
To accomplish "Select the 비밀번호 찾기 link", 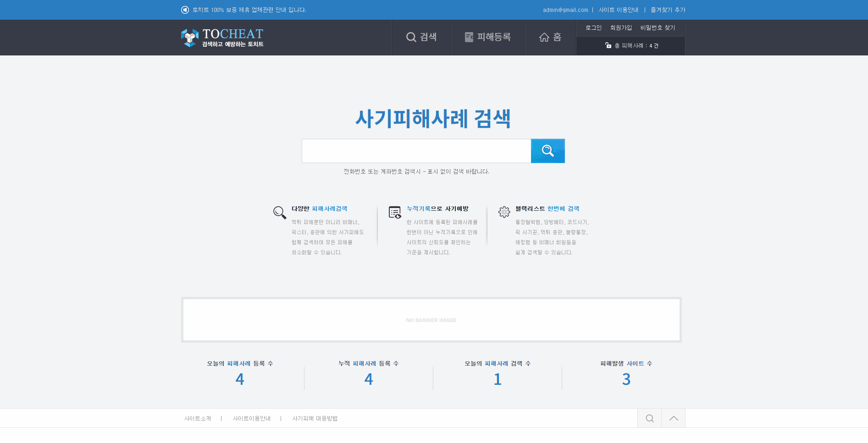I will [658, 28].
